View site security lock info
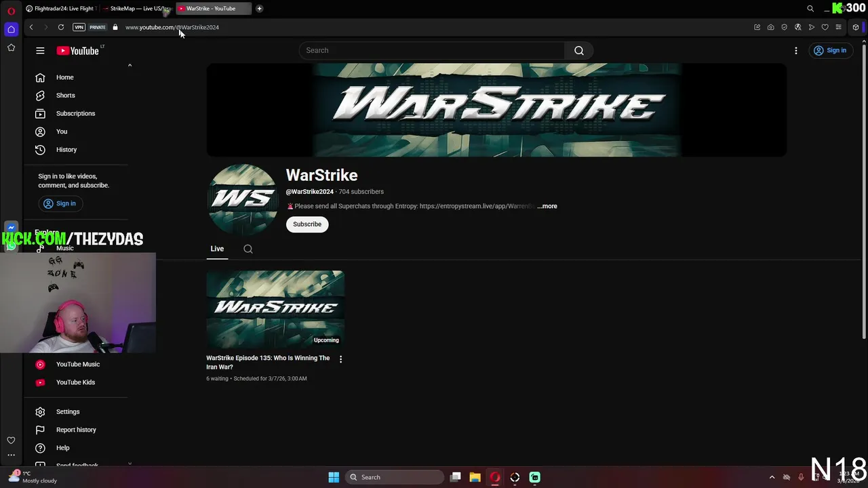This screenshot has height=488, width=868. point(115,27)
